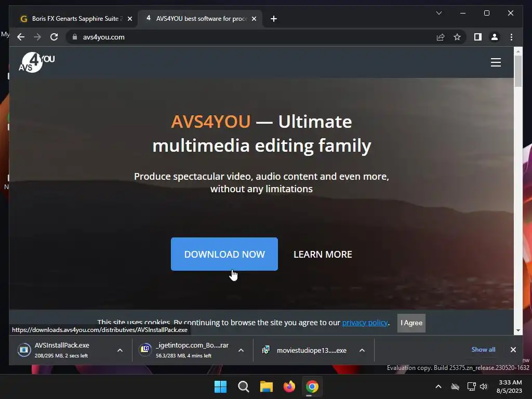Launch Firefox from the taskbar

click(x=289, y=387)
